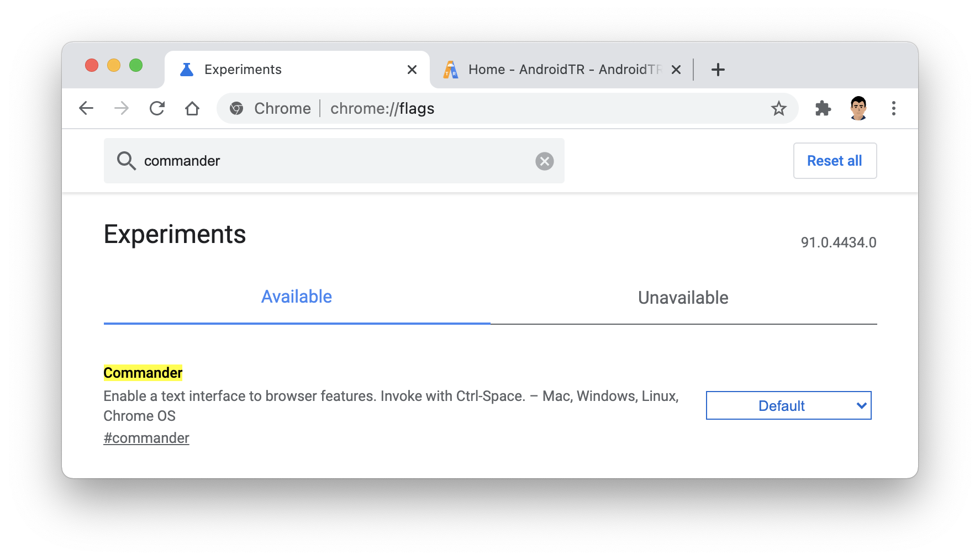
Task: Open a new browser tab
Action: [x=718, y=69]
